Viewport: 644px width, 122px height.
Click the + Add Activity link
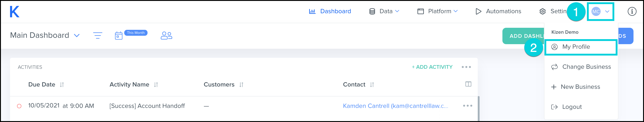pyautogui.click(x=432, y=67)
